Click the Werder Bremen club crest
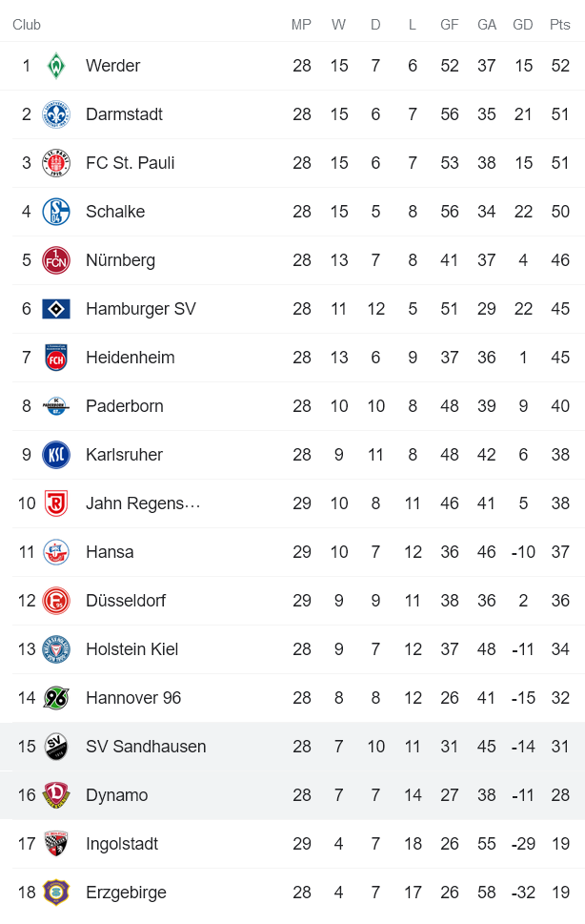The height and width of the screenshot is (924, 585). click(56, 66)
